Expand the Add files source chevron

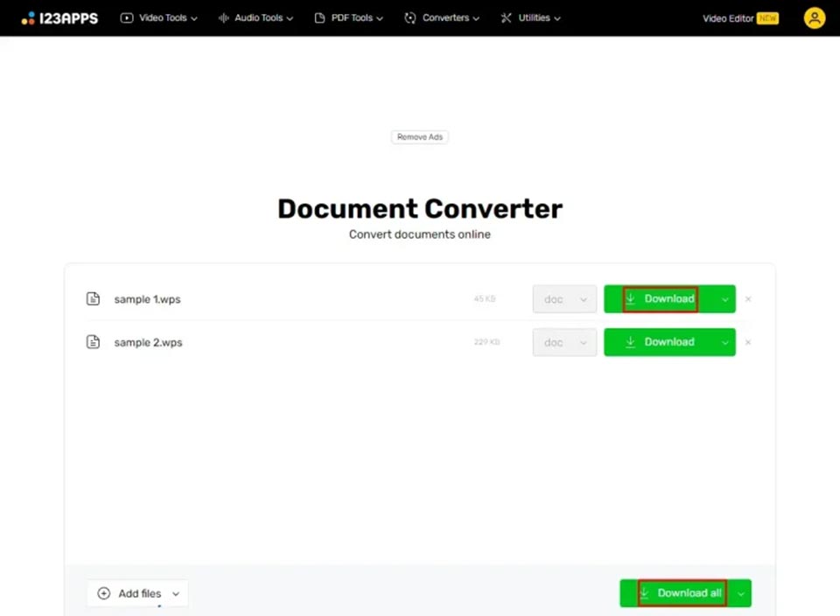coord(176,594)
